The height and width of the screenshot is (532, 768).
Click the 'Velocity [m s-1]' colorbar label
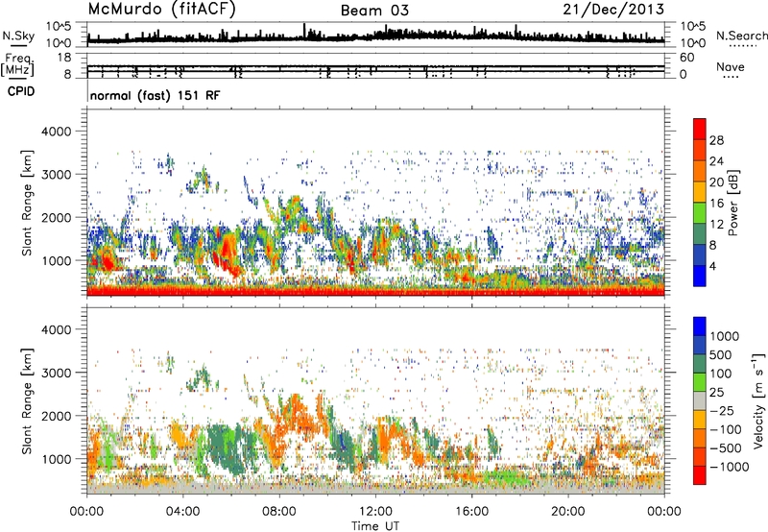pos(758,400)
